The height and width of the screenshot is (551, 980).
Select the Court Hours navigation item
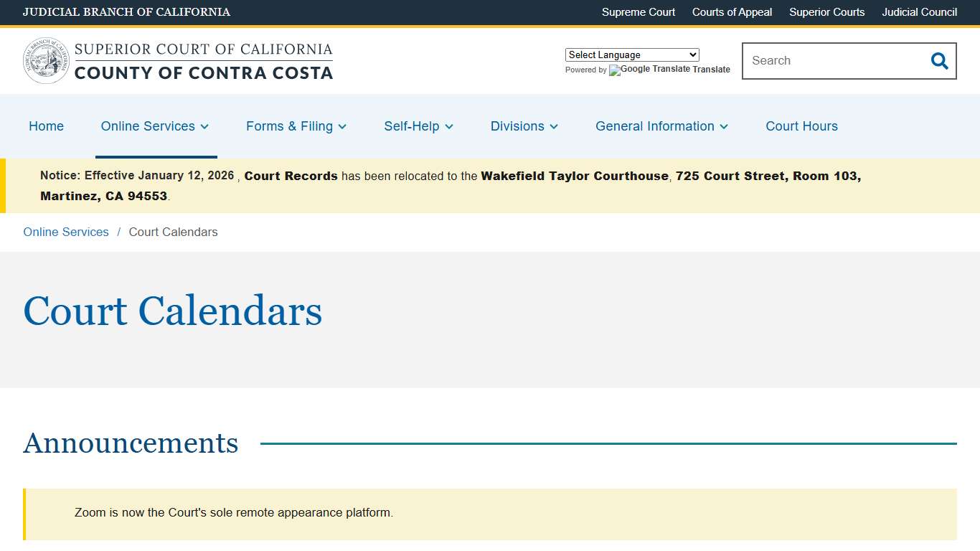coord(801,126)
